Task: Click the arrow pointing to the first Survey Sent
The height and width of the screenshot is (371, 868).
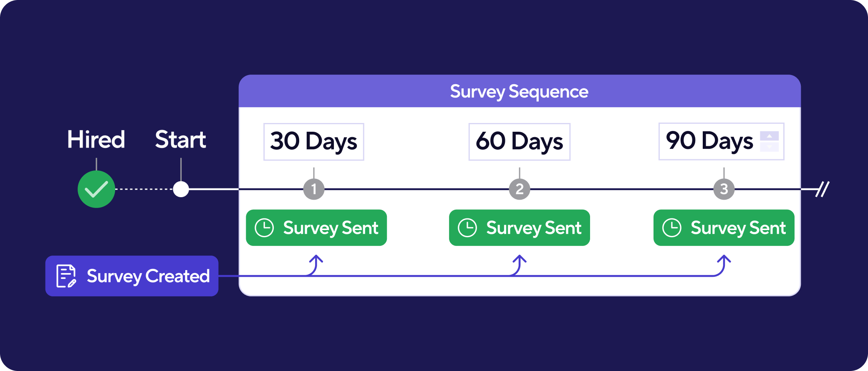Action: pyautogui.click(x=316, y=263)
